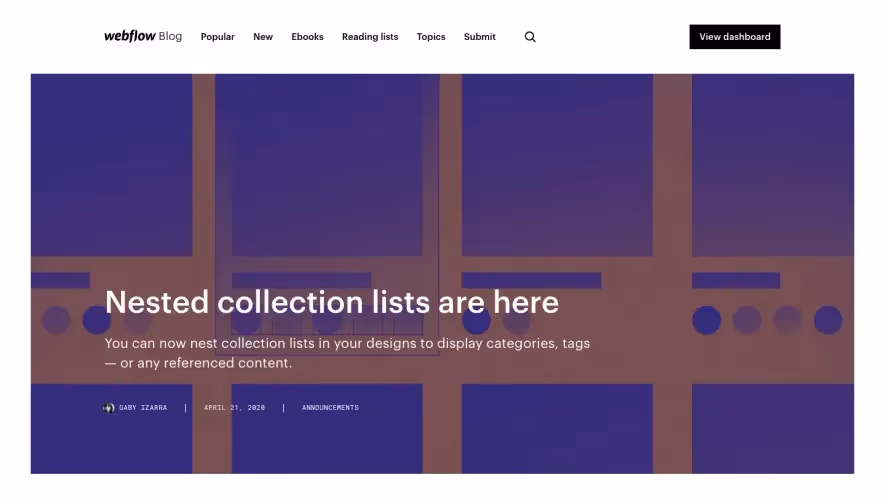Viewport: 885px width, 502px height.
Task: Open the New nav item
Action: [262, 37]
